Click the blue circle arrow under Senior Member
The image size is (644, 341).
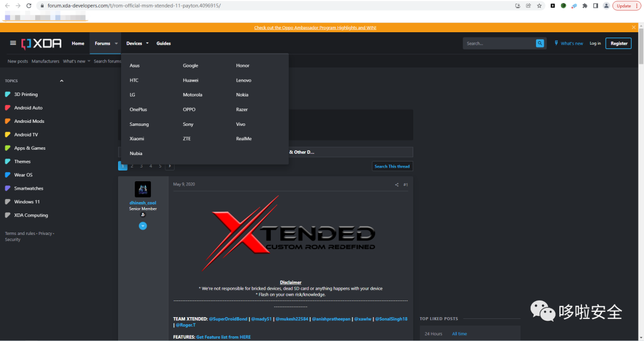(143, 226)
